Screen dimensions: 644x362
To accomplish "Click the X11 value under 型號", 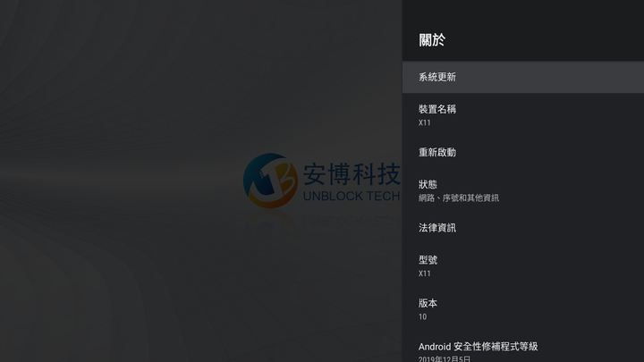I will point(424,274).
